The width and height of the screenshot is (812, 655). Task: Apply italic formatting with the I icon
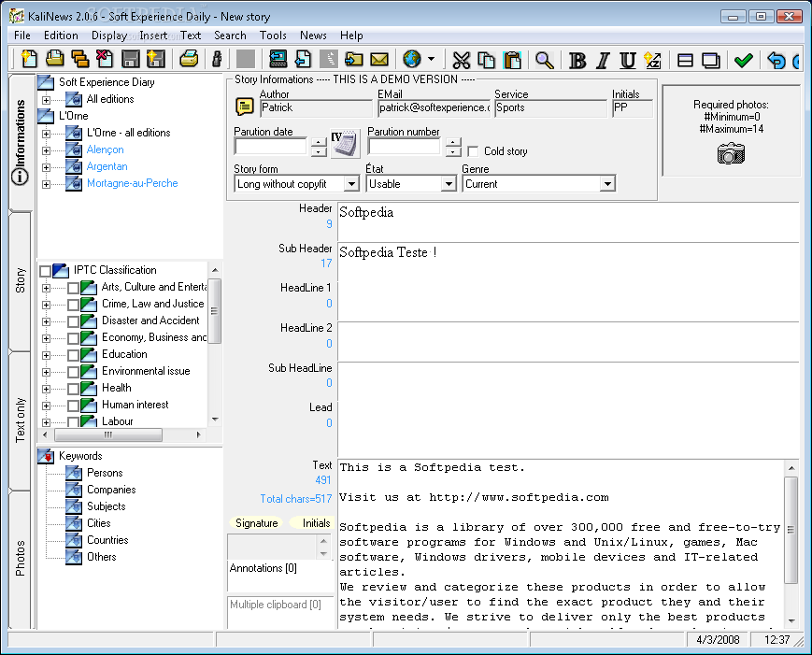click(603, 60)
